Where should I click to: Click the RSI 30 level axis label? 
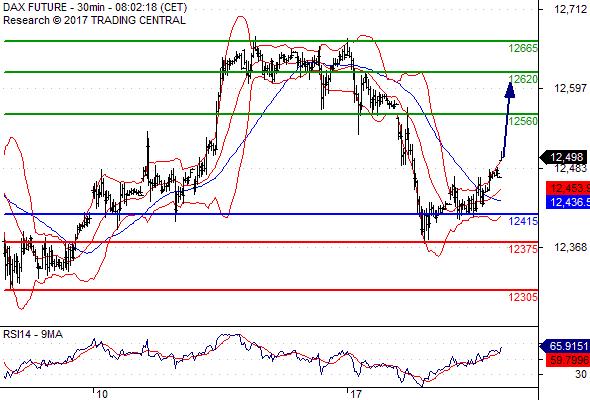(581, 374)
